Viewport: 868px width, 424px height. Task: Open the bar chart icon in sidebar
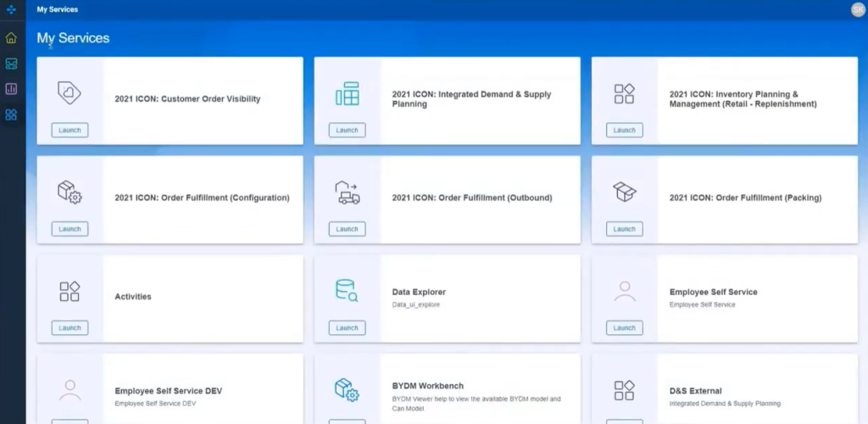tap(11, 89)
